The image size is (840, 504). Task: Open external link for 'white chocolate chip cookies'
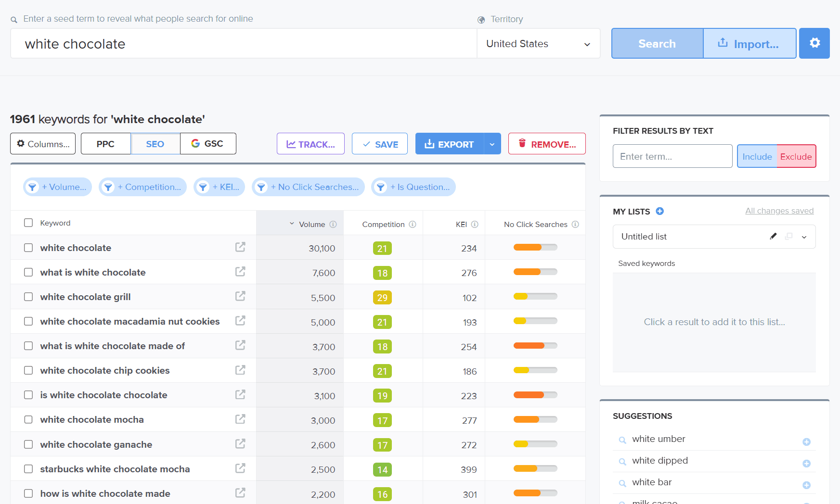click(240, 370)
